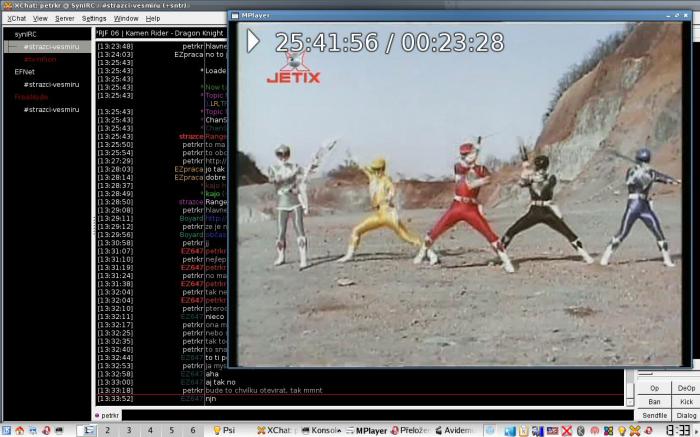Switch to virtual desktop 2
The image size is (700, 437).
(107, 430)
